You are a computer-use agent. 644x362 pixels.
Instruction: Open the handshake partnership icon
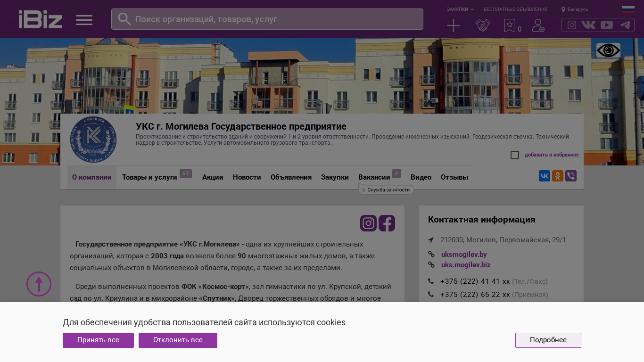pos(483,25)
